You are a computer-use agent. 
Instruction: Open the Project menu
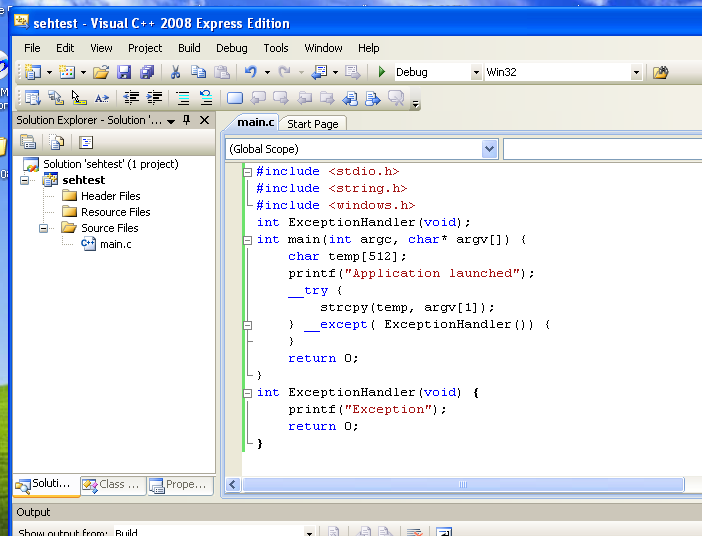pos(145,48)
